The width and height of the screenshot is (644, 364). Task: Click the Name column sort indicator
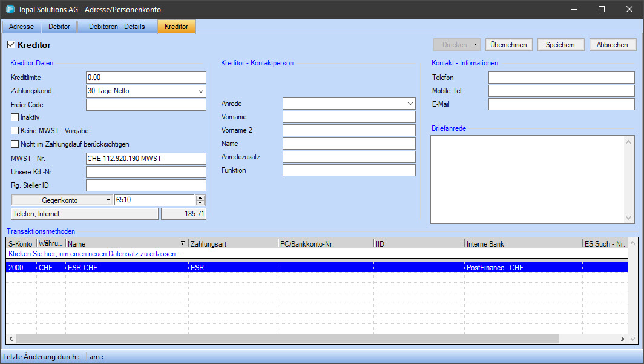(x=183, y=243)
